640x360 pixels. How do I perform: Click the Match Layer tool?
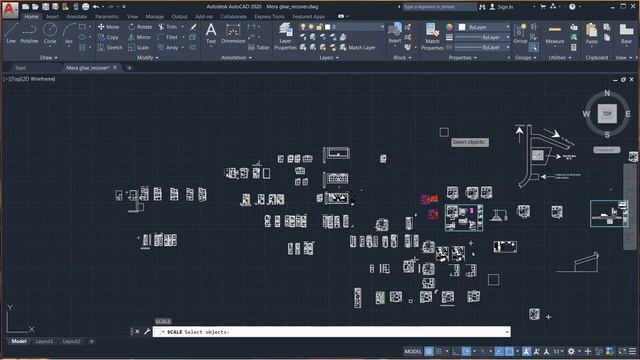click(358, 48)
